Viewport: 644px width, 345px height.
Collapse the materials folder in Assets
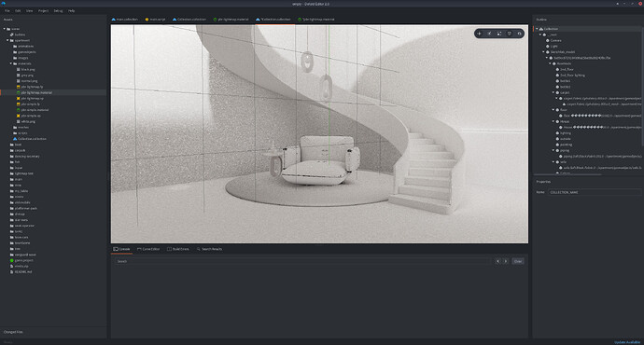click(x=10, y=63)
